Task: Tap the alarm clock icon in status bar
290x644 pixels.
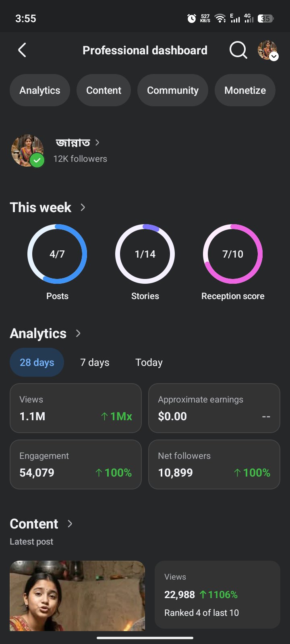Action: [x=192, y=18]
